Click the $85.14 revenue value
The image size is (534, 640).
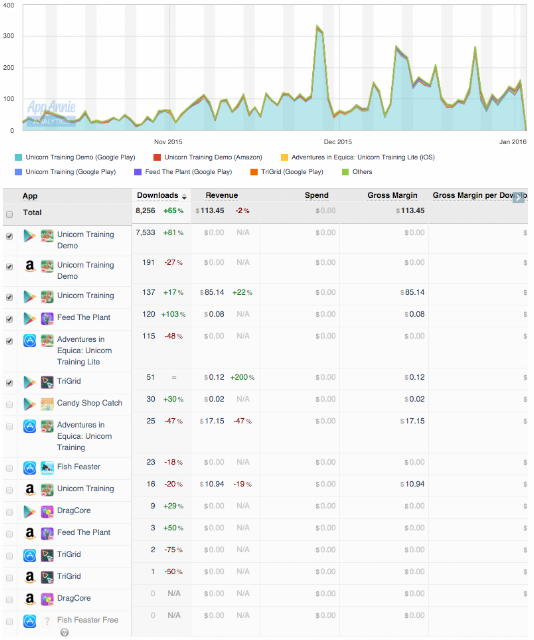212,293
